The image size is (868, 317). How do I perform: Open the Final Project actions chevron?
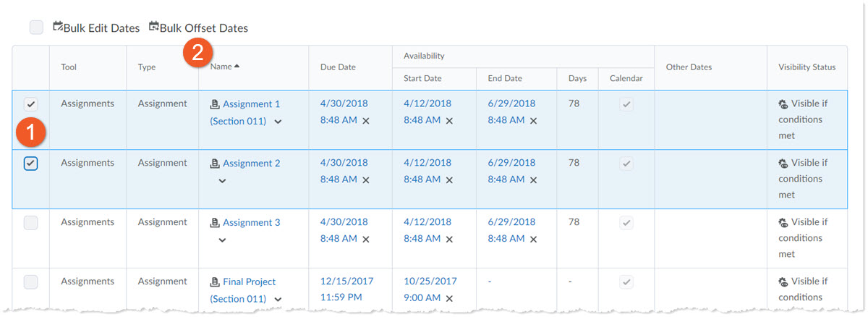tap(278, 300)
